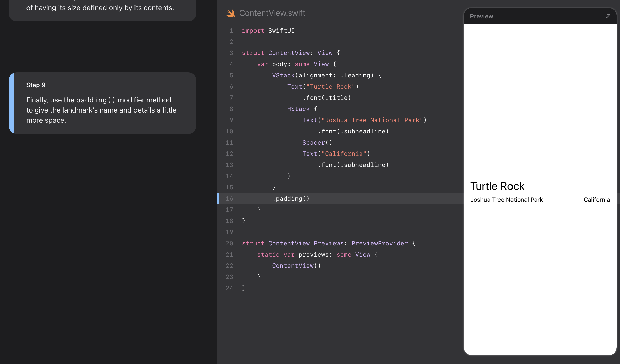This screenshot has height=364, width=620.
Task: Click California text in the preview
Action: click(596, 200)
